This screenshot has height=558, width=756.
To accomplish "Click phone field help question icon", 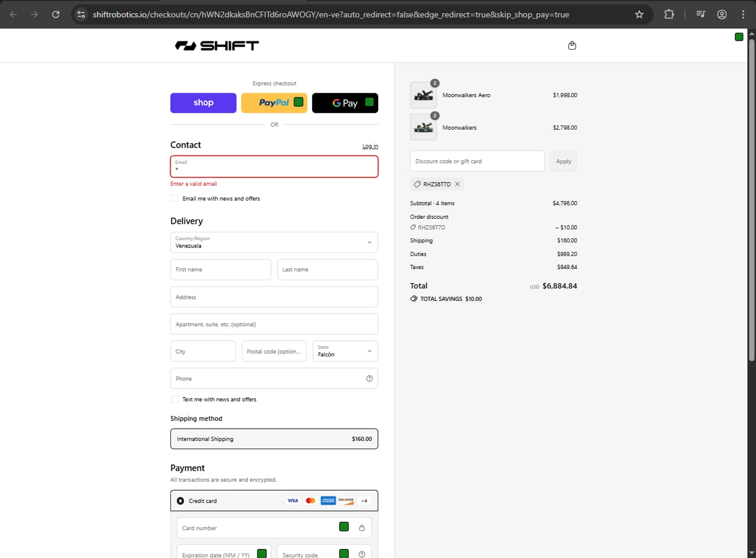I will (369, 379).
